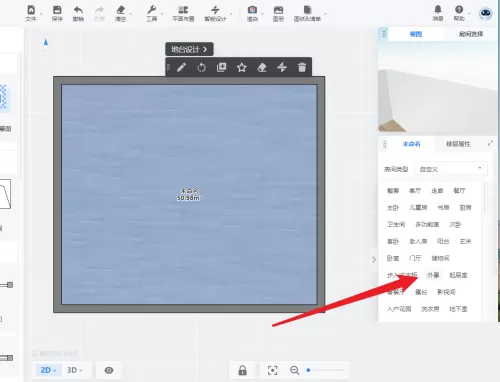The image size is (500, 382).
Task: Click the room type list scrollbar
Action: pos(485,198)
